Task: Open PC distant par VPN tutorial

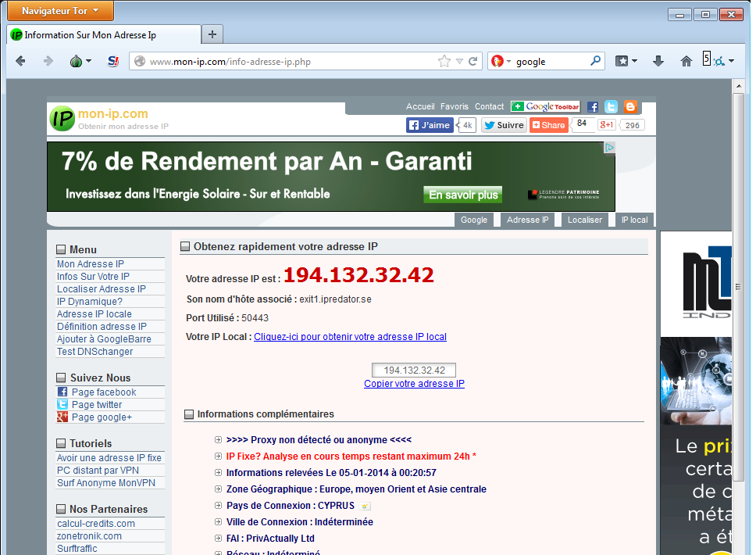Action: [98, 471]
